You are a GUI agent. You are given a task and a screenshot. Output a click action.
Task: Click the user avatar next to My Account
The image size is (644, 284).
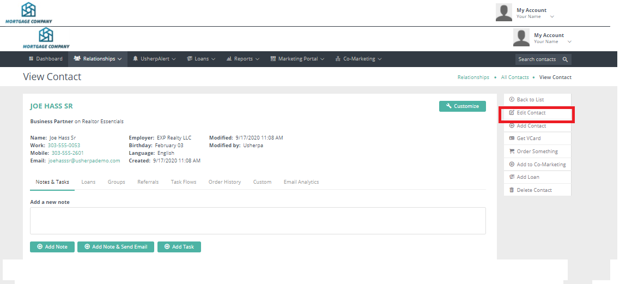pyautogui.click(x=521, y=38)
